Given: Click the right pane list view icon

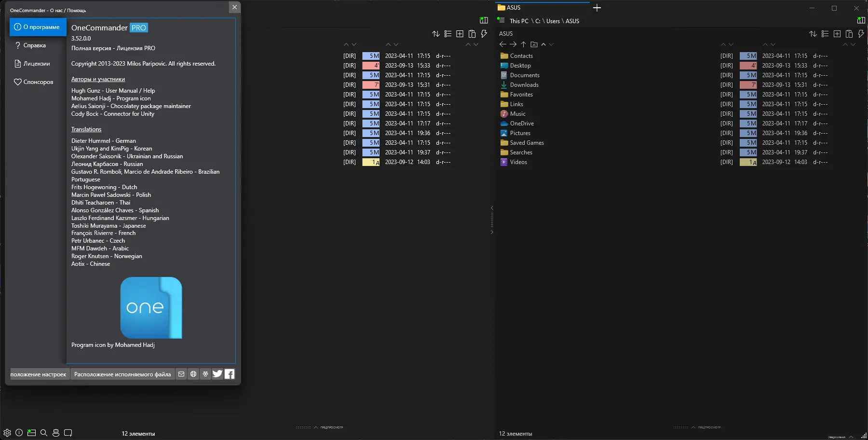Looking at the screenshot, I should [825, 34].
